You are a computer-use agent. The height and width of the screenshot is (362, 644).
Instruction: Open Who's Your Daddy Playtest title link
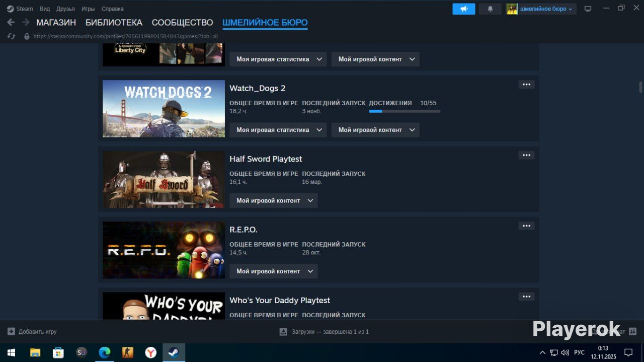coord(280,300)
